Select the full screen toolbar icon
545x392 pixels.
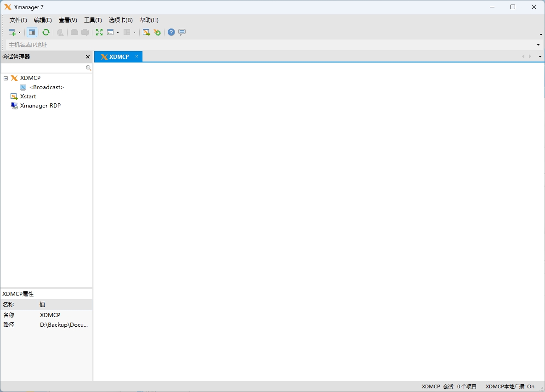[x=99, y=32]
